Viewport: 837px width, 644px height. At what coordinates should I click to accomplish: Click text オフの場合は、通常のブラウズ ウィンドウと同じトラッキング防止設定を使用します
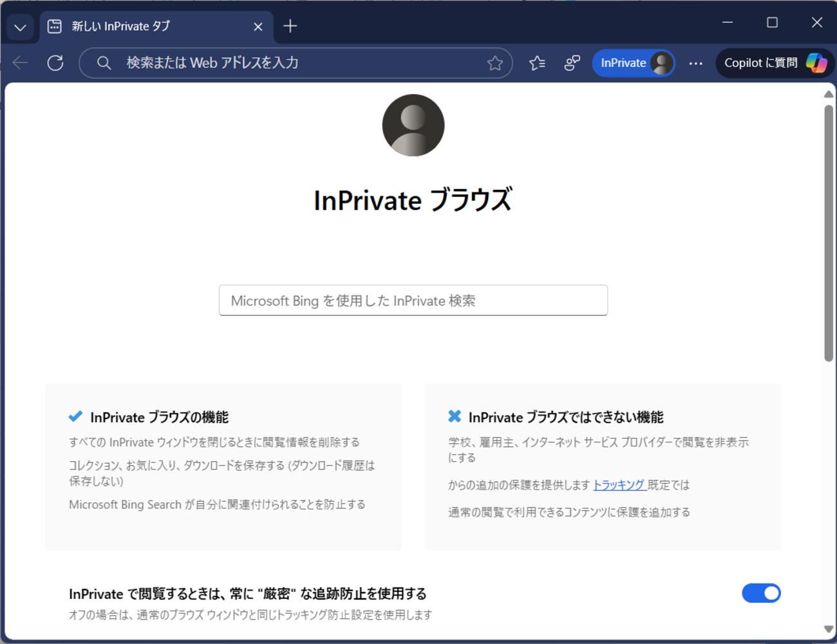coord(250,615)
